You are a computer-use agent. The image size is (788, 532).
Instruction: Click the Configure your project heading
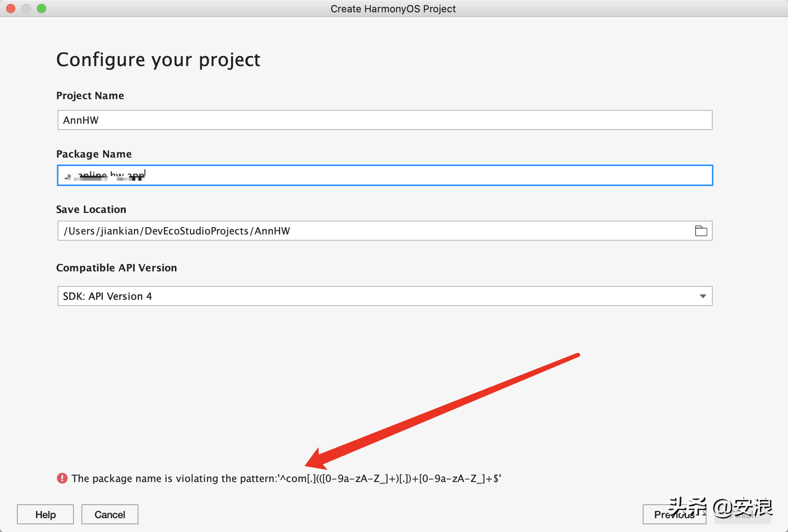(x=158, y=60)
